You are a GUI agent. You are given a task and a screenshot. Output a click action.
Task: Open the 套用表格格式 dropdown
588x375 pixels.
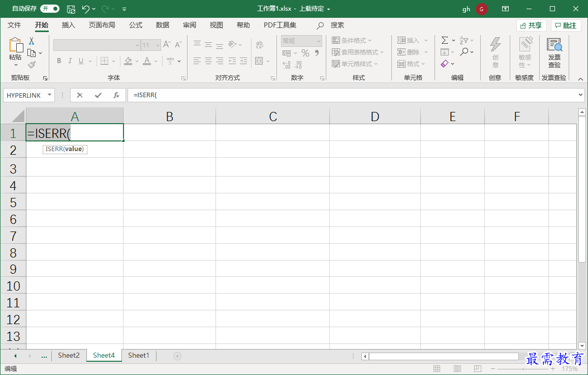(358, 52)
